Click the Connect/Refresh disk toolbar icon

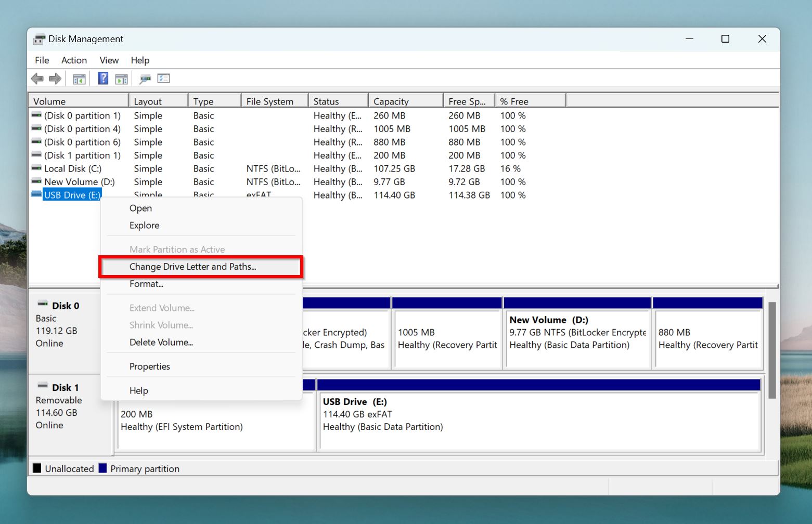click(x=145, y=79)
